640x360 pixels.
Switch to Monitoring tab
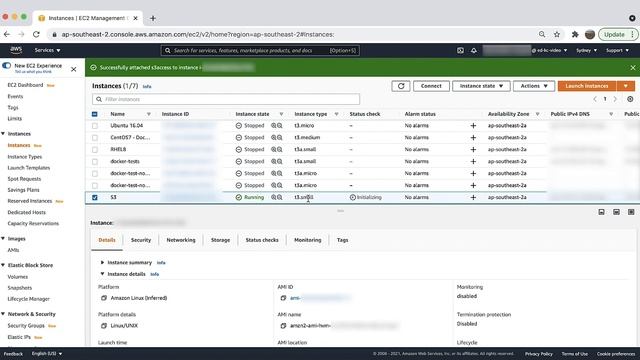point(308,240)
